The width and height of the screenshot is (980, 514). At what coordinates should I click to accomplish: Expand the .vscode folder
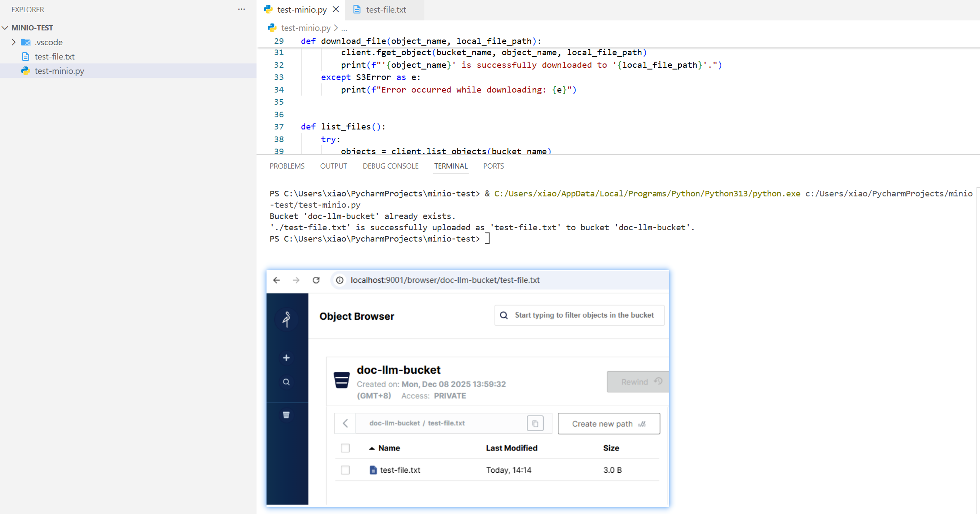(x=13, y=42)
